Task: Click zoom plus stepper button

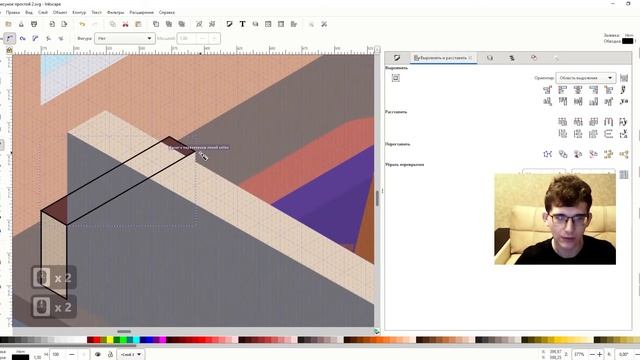Action: click(600, 354)
